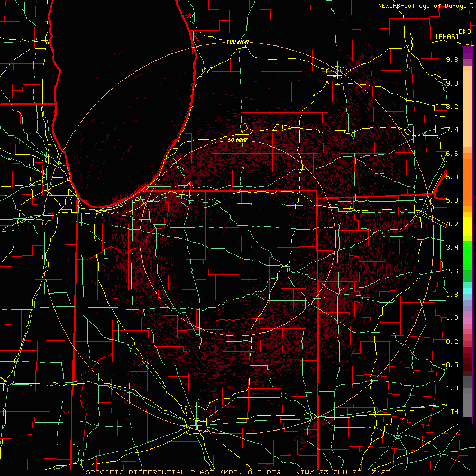This screenshot has height=476, width=476.
Task: Click the DKD text above the color scale
Action: [x=465, y=32]
